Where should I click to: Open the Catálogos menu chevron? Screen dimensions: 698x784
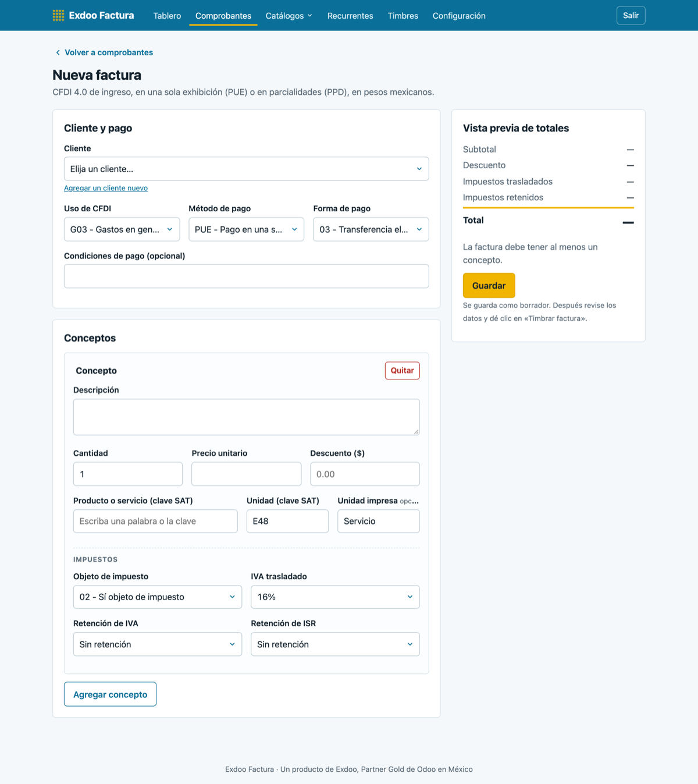coord(310,16)
